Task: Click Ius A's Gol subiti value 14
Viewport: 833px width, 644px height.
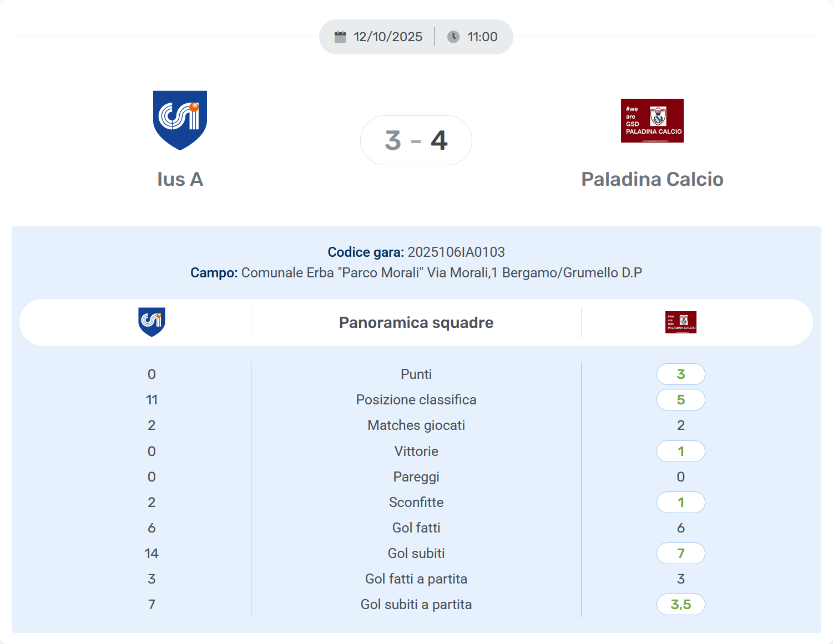Action: tap(152, 554)
